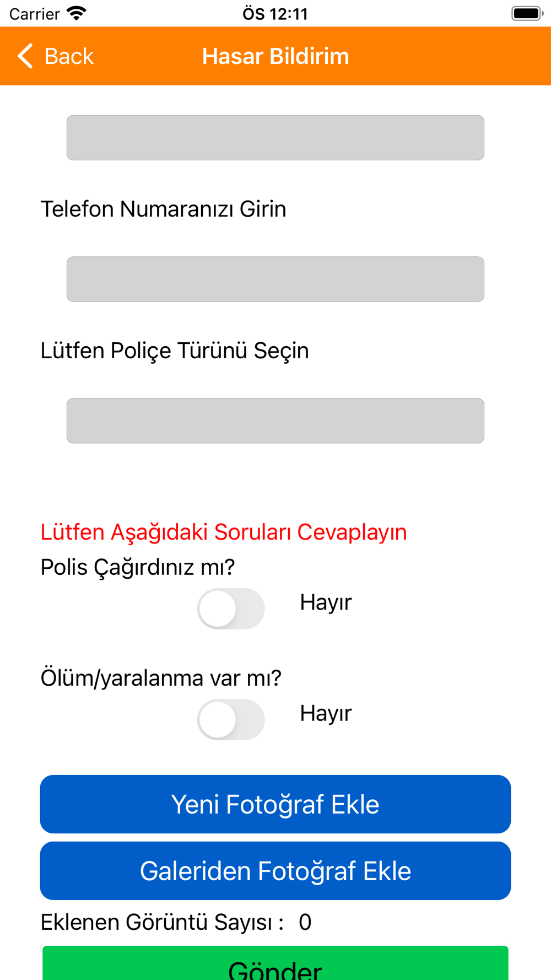Tap the Hayır label beside injury switch
This screenshot has height=980, width=551.
[x=326, y=713]
